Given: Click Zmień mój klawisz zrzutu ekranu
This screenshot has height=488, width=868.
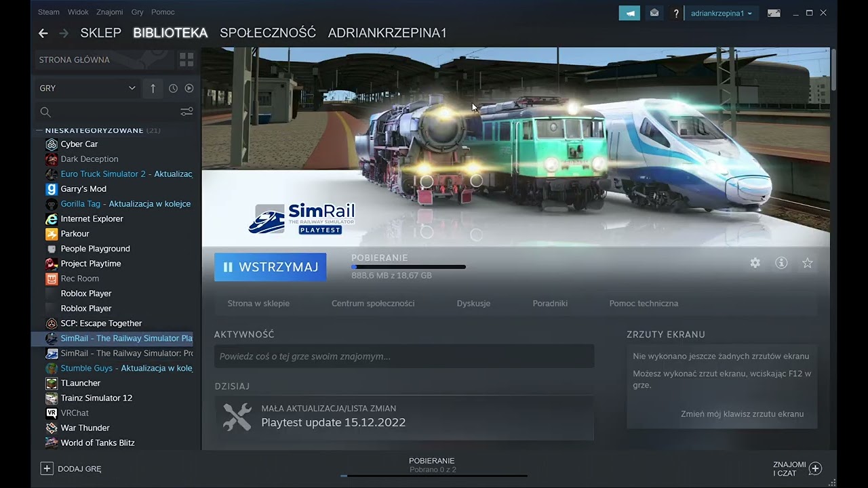Looking at the screenshot, I should pyautogui.click(x=742, y=414).
